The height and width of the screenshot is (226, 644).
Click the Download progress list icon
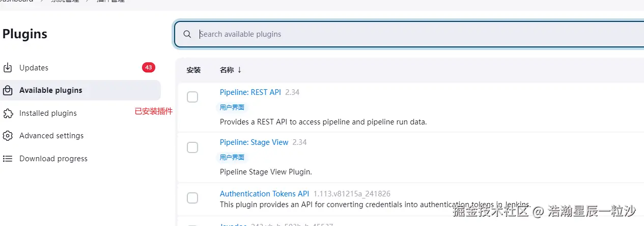8,159
